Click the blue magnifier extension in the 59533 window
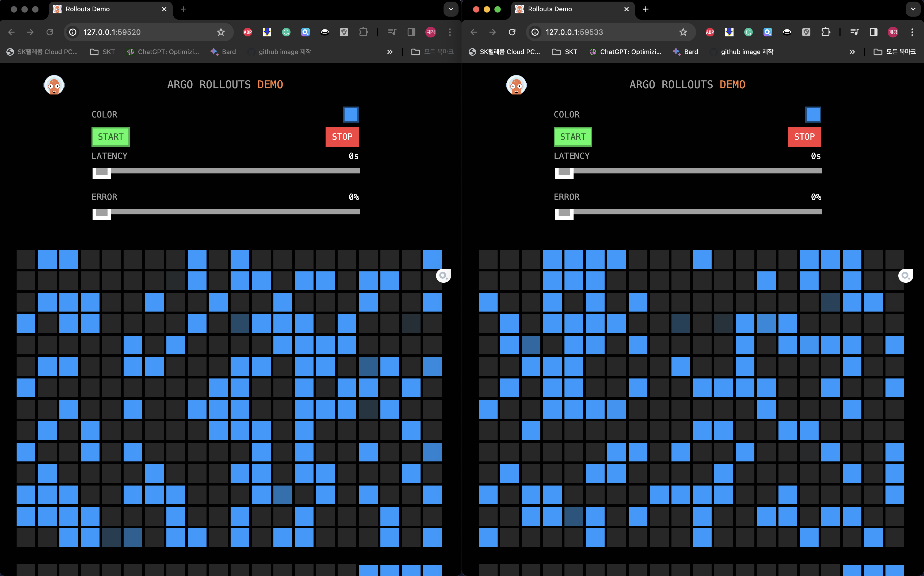924x576 pixels. tap(768, 32)
